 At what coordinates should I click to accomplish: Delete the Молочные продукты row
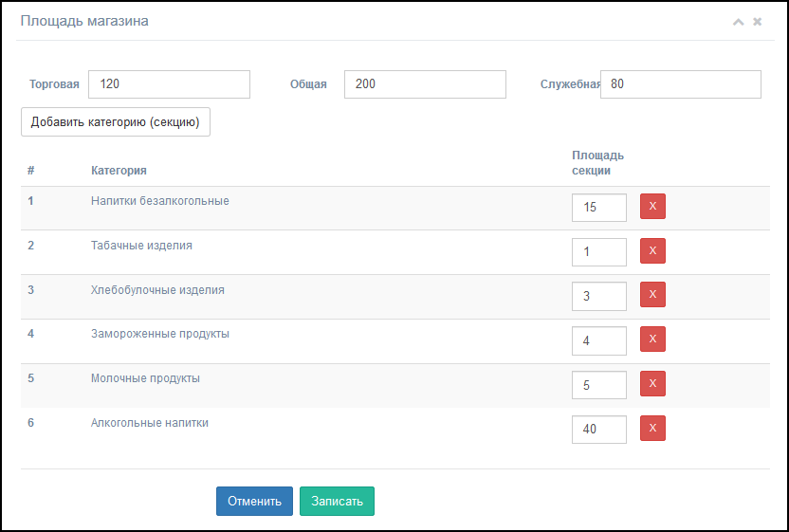point(652,383)
